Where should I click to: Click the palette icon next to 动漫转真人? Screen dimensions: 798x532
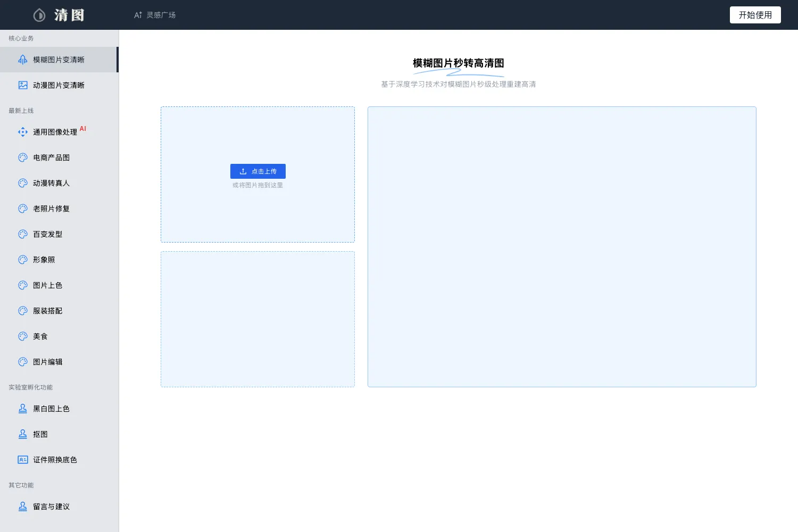click(23, 183)
